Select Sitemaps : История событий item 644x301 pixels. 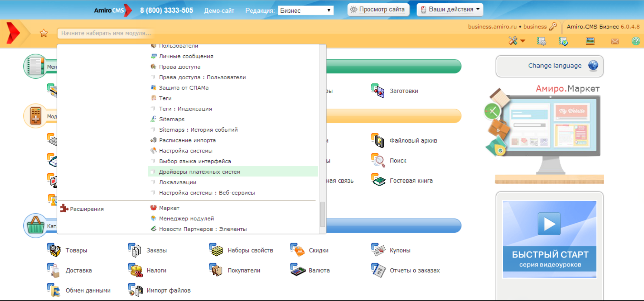[x=199, y=130]
